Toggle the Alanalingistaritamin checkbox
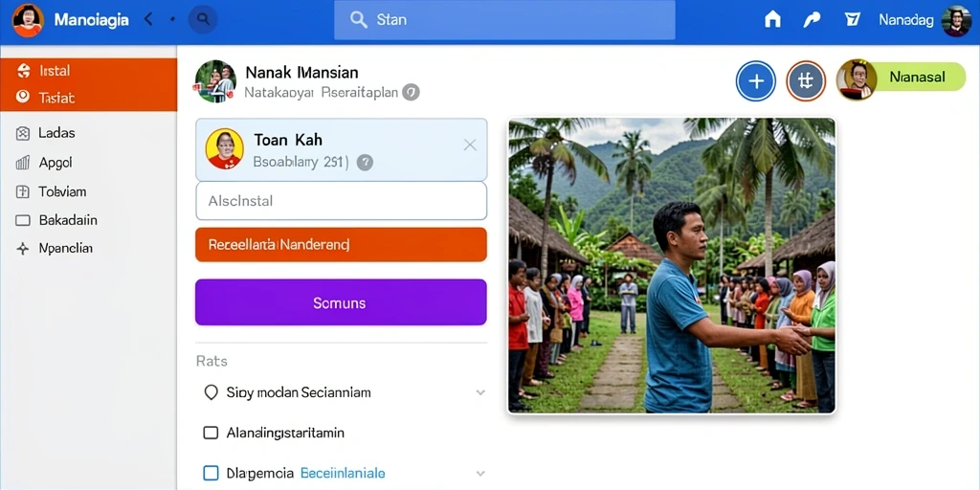980x490 pixels. (212, 433)
